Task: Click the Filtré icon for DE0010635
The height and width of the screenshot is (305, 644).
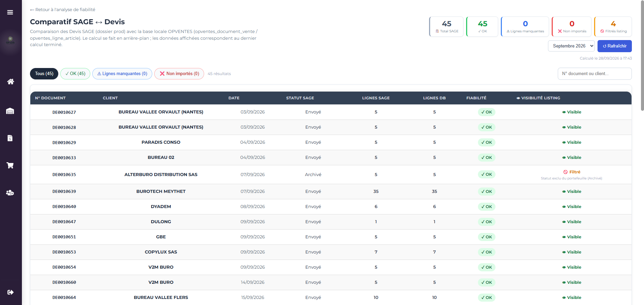Action: pos(566,172)
